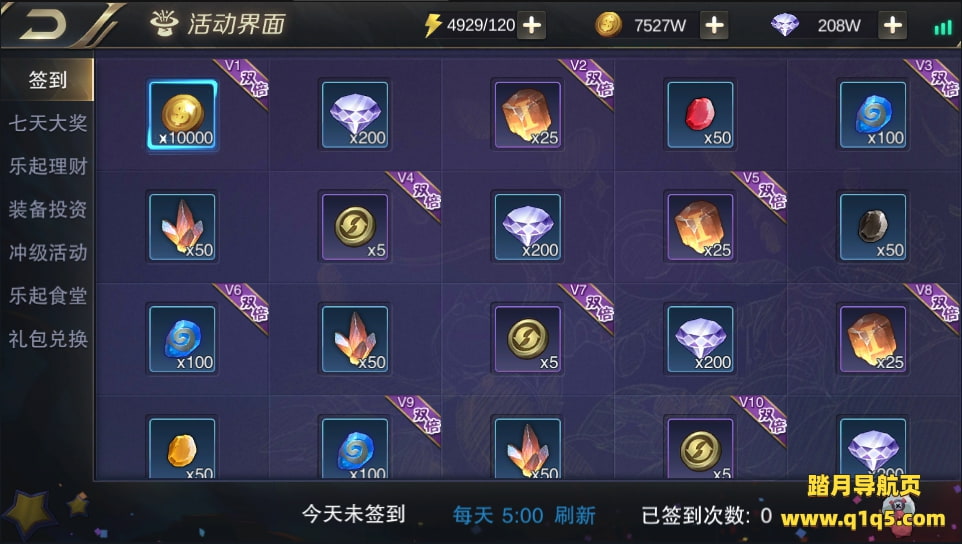Select the yellow gem x50 reward
The width and height of the screenshot is (962, 544).
pos(182,448)
